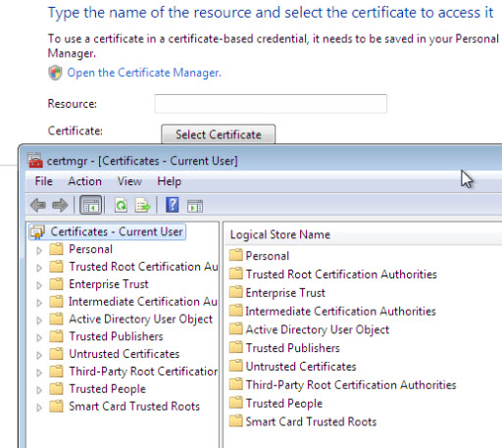502x448 pixels.
Task: Open Help via blue question mark icon
Action: coord(173,205)
